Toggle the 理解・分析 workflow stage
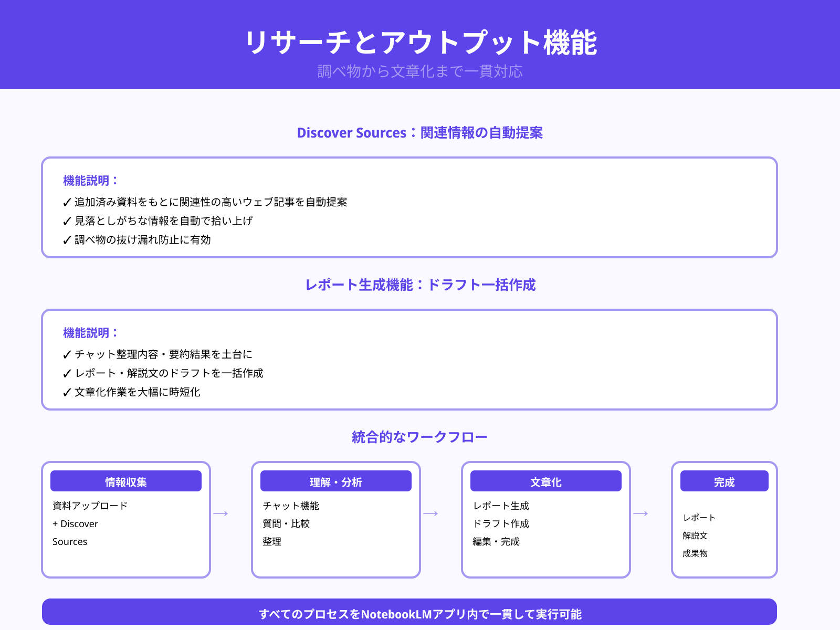The width and height of the screenshot is (840, 630). (x=335, y=520)
